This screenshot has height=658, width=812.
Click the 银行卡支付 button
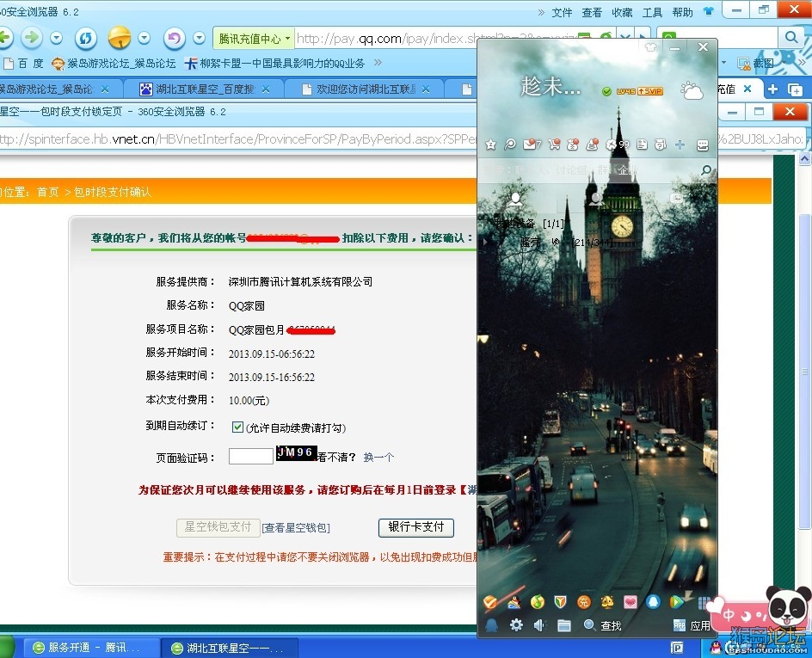point(416,527)
